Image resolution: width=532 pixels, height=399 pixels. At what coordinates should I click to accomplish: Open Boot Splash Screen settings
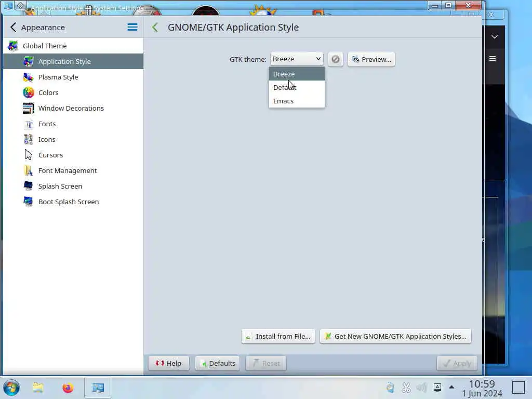(73, 202)
